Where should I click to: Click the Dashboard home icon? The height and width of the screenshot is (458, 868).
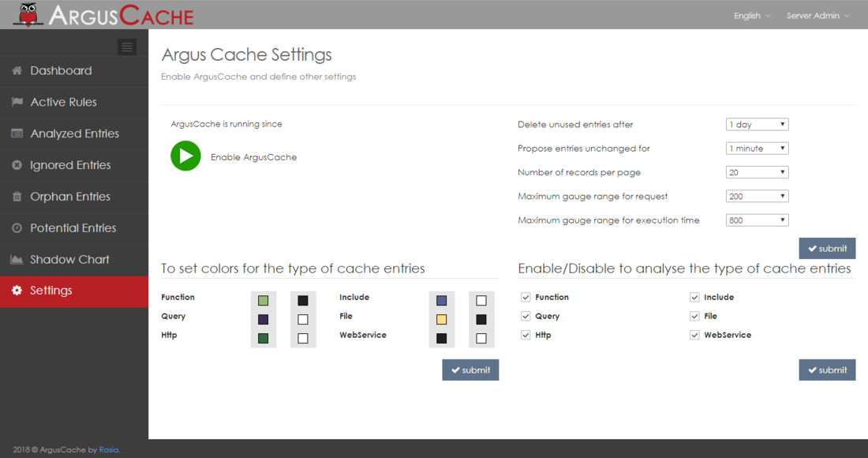tap(17, 70)
